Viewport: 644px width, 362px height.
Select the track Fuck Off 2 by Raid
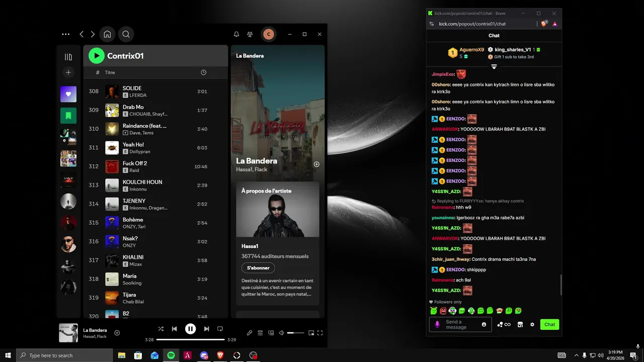coord(155,166)
